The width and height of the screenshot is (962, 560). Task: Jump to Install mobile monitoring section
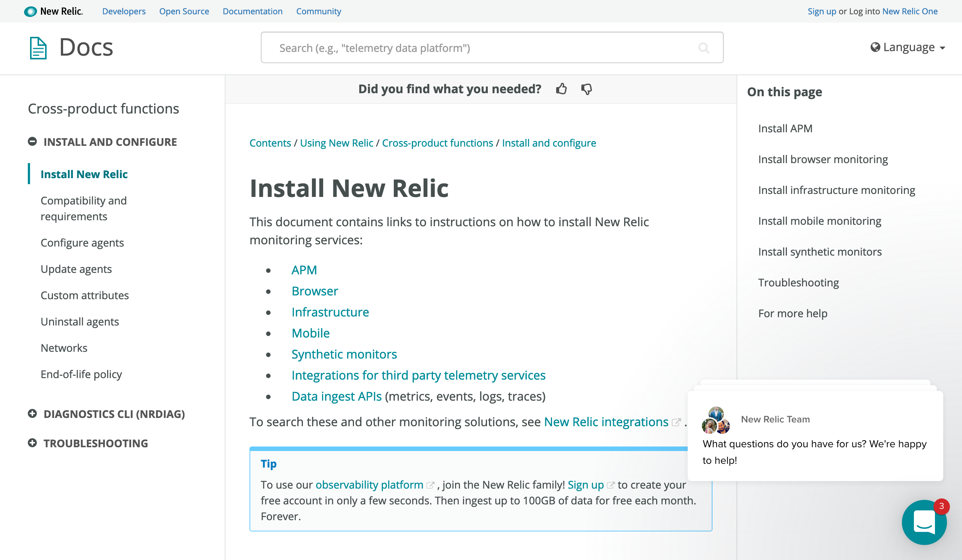click(x=819, y=221)
